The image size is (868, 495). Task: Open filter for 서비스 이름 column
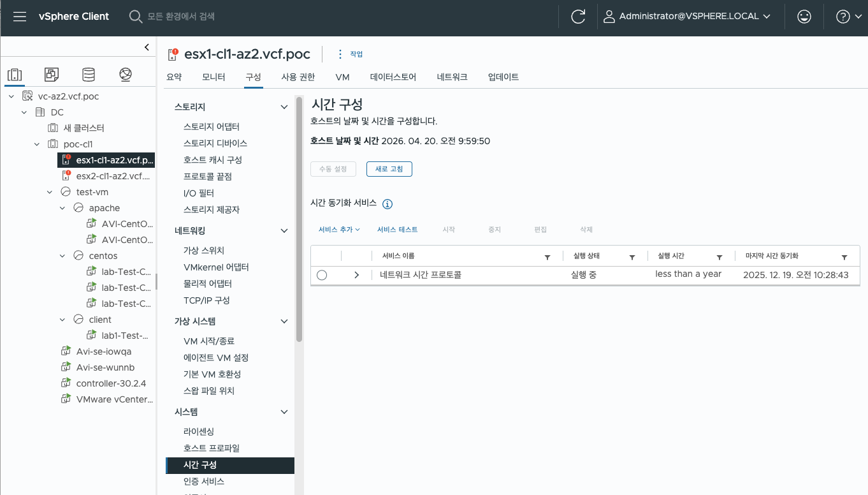[x=547, y=257]
